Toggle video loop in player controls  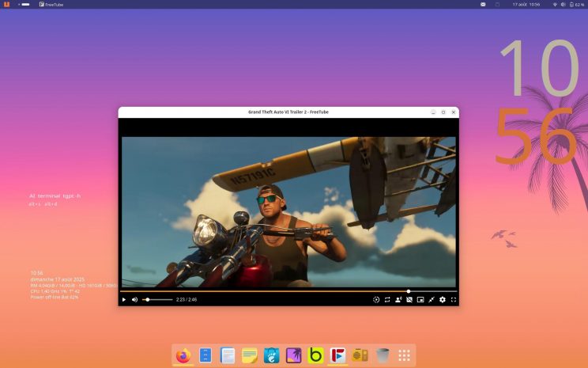(387, 300)
